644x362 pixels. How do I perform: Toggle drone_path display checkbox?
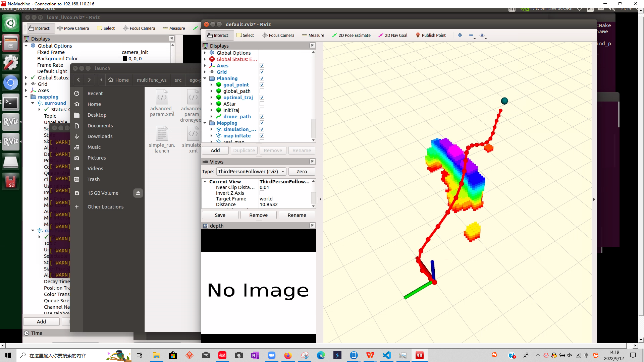point(262,117)
